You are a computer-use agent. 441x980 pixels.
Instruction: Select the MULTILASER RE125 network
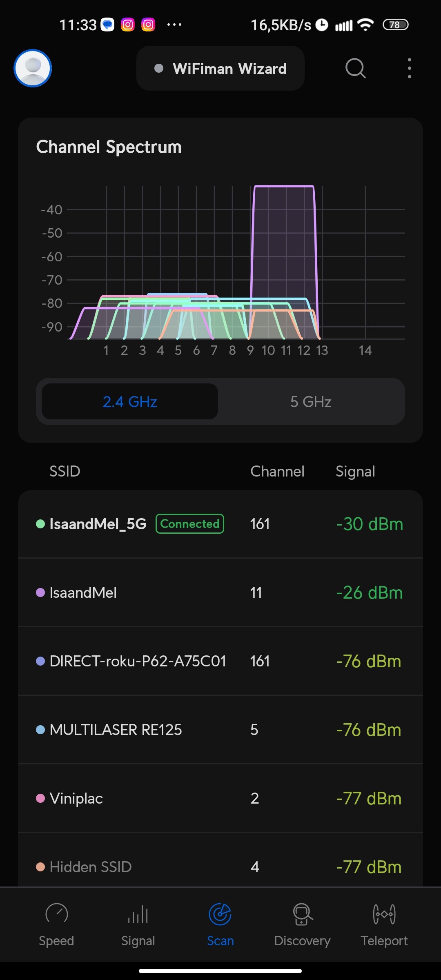[x=220, y=730]
